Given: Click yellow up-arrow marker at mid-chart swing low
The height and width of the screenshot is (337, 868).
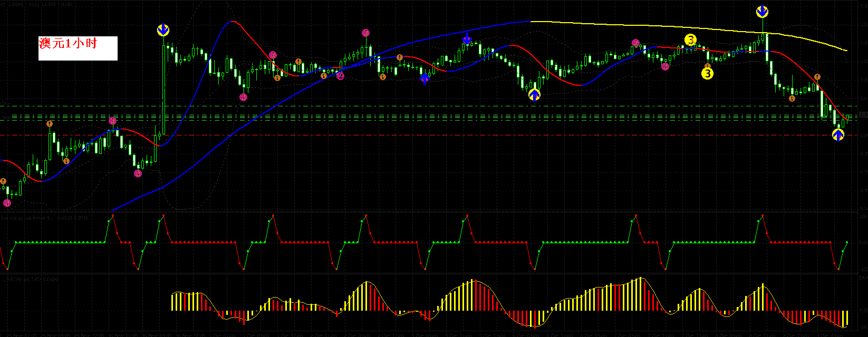Looking at the screenshot, I should click(534, 95).
